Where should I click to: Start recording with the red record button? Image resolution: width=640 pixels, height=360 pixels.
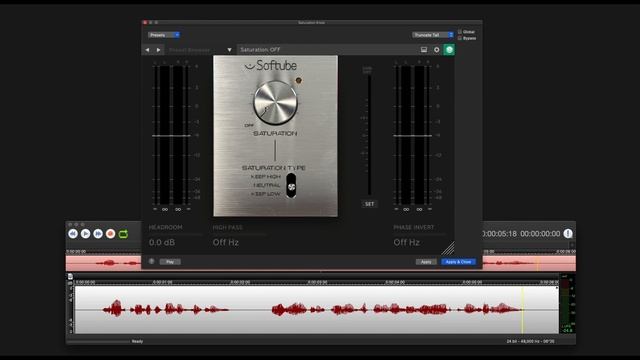(x=111, y=234)
